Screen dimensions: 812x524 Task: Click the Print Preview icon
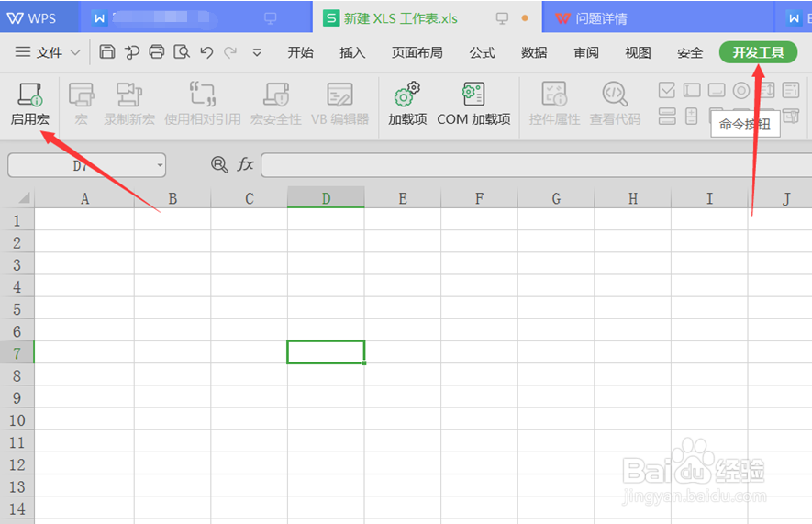click(182, 51)
